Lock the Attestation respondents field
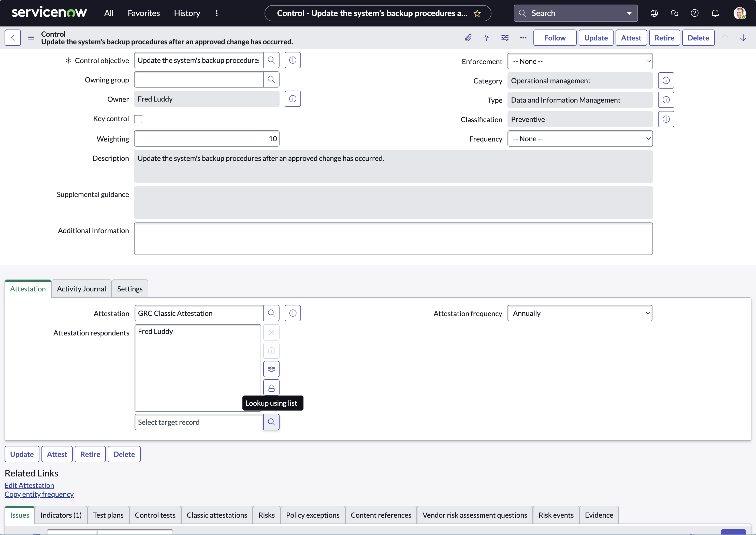756x535 pixels. [x=271, y=388]
